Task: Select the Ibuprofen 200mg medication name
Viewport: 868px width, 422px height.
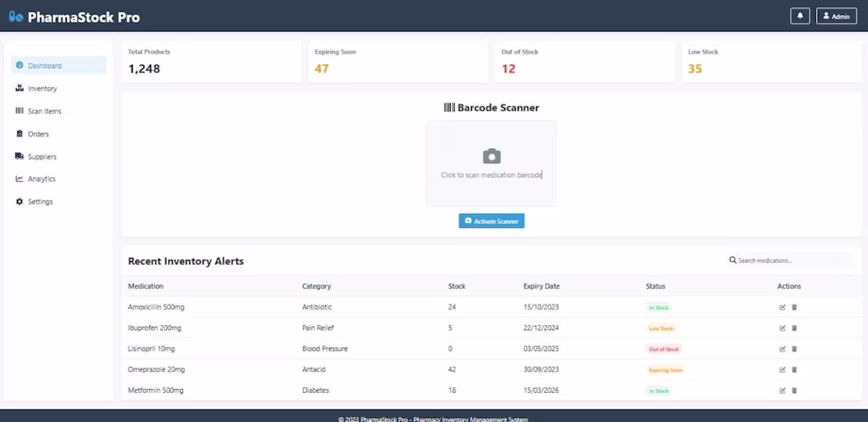Action: (x=155, y=328)
